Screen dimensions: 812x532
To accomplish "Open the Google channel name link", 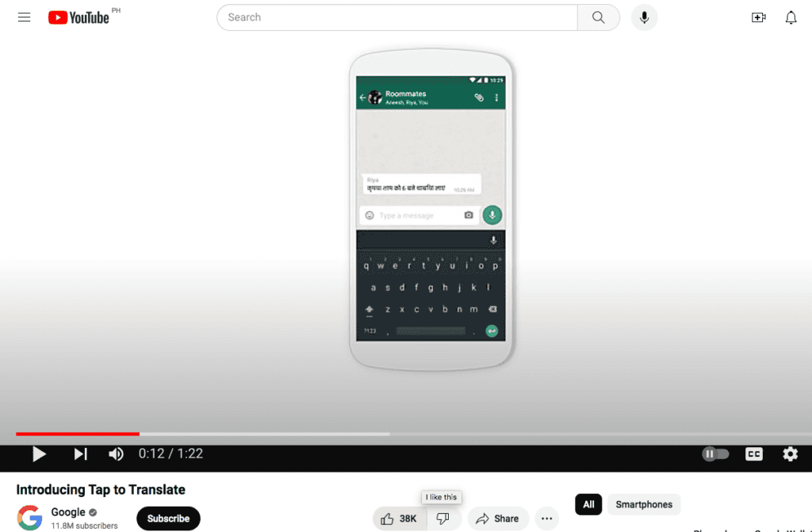I will (x=68, y=512).
